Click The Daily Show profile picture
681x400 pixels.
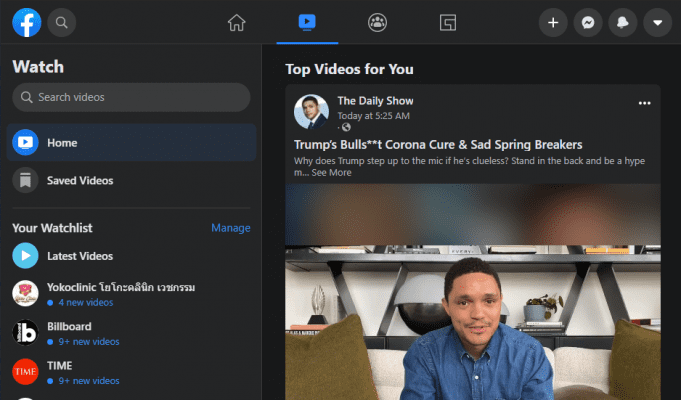311,112
